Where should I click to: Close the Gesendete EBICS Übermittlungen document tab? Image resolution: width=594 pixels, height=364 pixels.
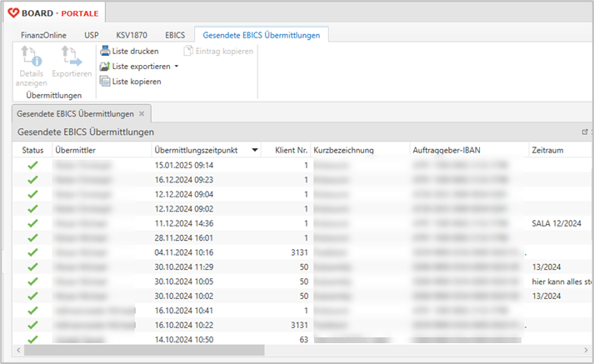coord(142,113)
